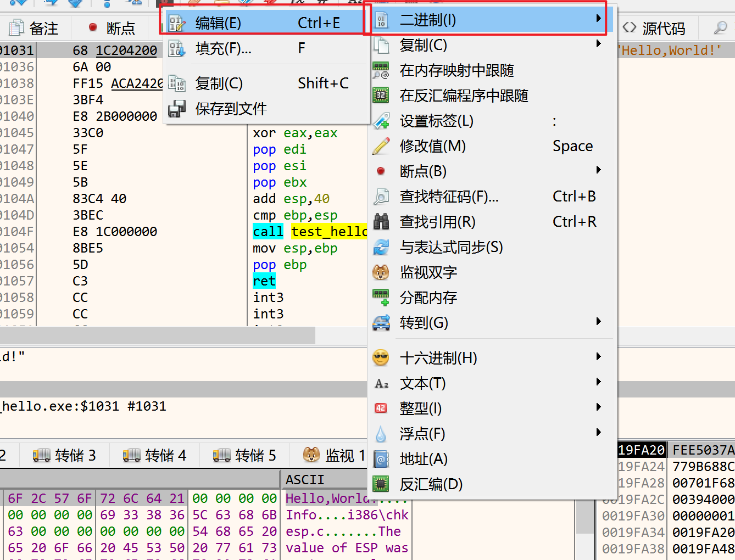
Task: Click the chip icon beside 反汇编(D)
Action: pyautogui.click(x=381, y=484)
